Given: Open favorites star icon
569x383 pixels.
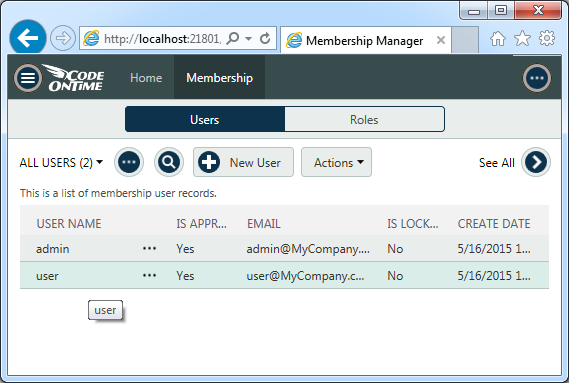Looking at the screenshot, I should coord(523,38).
